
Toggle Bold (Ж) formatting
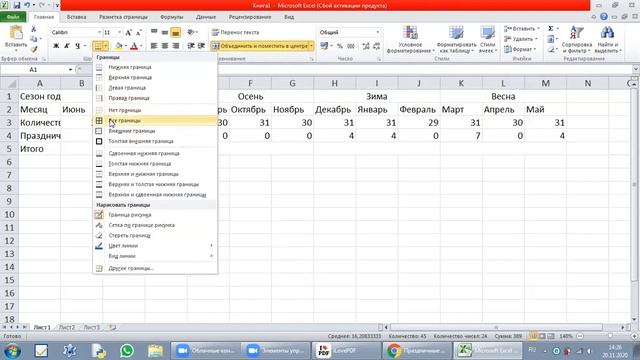56,46
